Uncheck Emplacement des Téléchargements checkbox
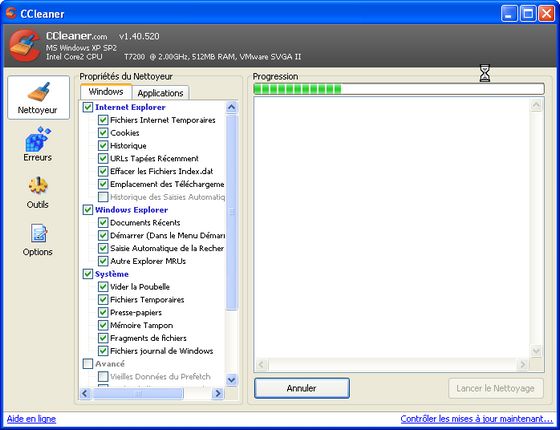 click(x=103, y=184)
